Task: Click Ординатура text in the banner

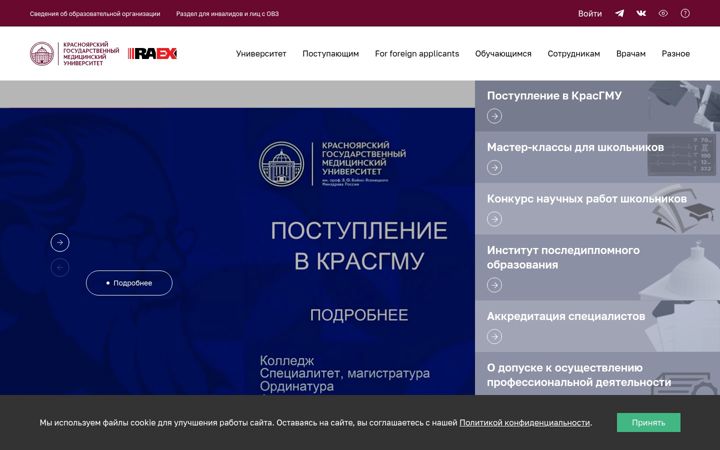Action: [297, 386]
